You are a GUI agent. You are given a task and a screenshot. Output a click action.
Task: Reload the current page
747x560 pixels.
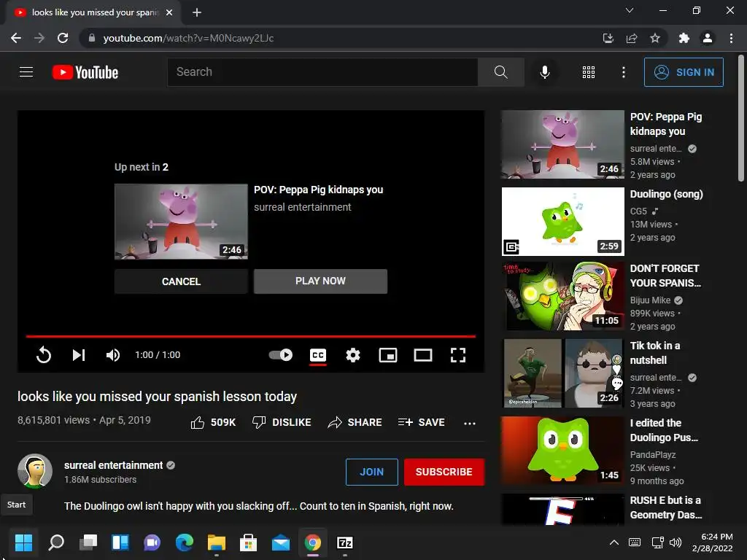click(x=63, y=38)
